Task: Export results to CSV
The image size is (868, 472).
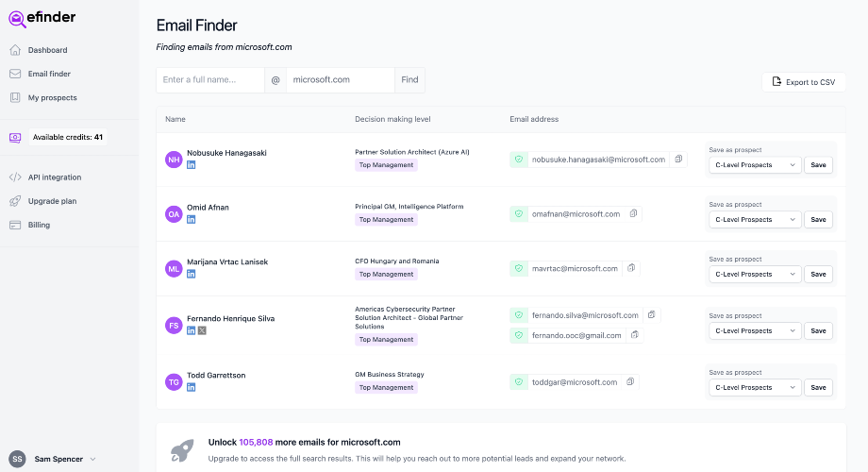Action: coord(804,82)
